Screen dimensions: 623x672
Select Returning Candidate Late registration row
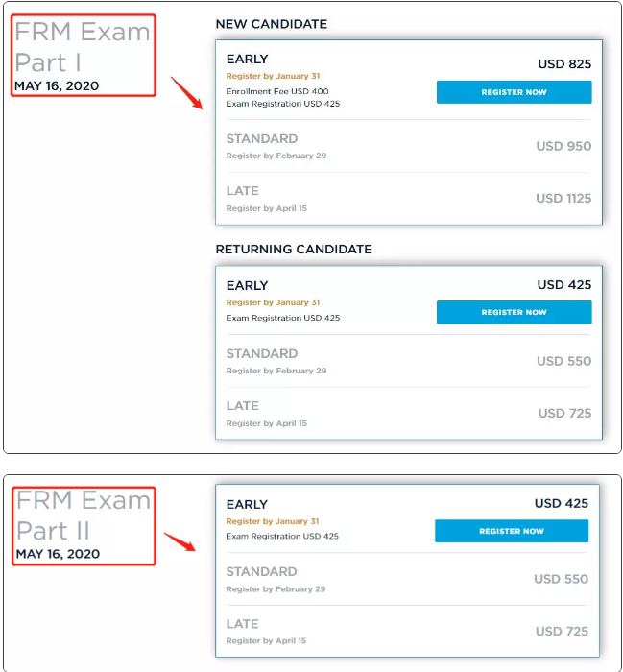[x=408, y=413]
